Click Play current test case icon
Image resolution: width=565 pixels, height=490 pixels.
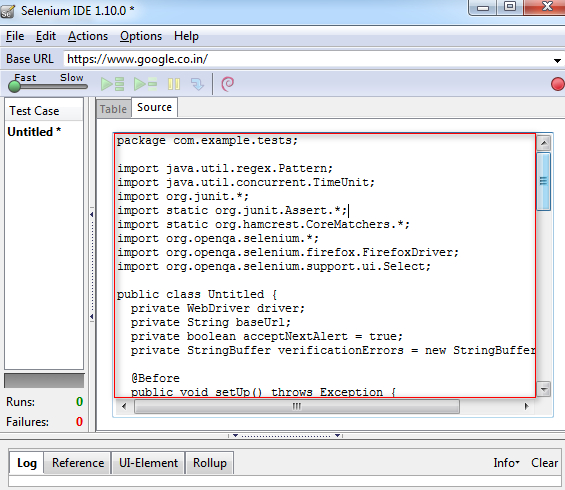click(x=145, y=84)
